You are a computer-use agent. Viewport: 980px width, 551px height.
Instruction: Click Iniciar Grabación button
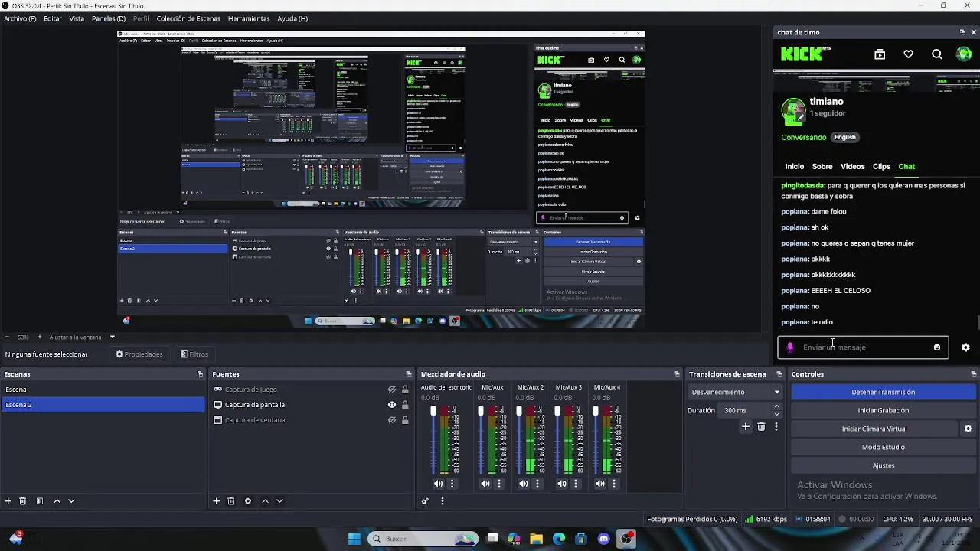pyautogui.click(x=884, y=410)
